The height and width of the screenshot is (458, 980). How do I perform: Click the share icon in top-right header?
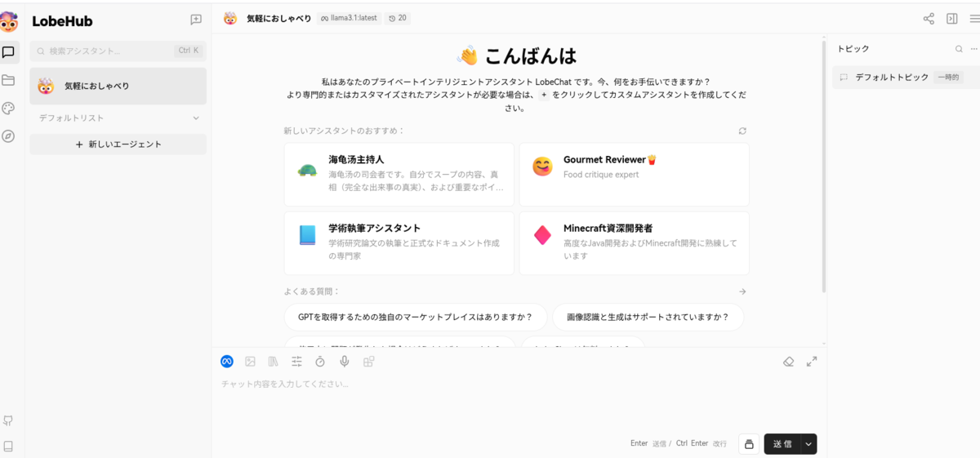point(929,19)
